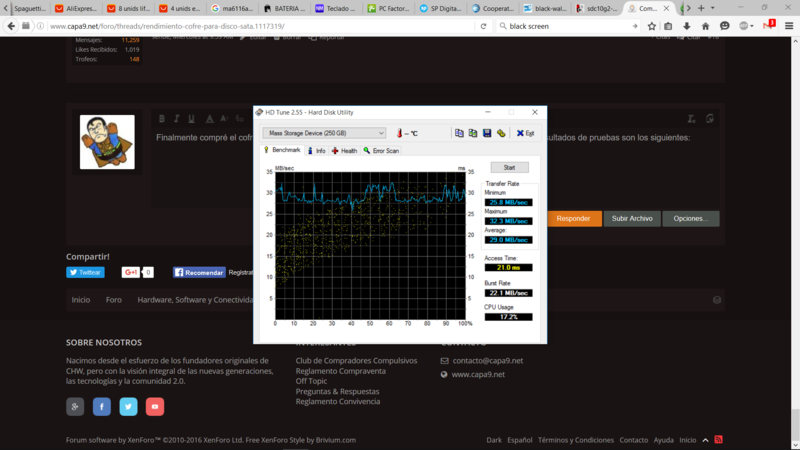800x450 pixels.
Task: Click the Burst Rate 22.1 MB/sec value
Action: tap(508, 293)
